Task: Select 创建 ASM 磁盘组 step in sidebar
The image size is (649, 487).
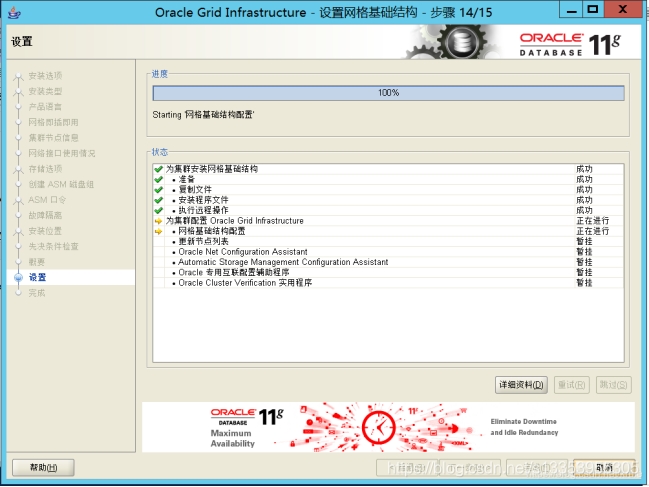Action: coord(61,184)
